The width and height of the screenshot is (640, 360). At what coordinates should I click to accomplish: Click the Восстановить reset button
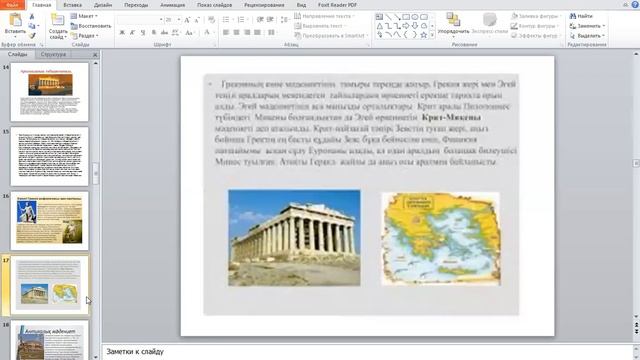[x=91, y=26]
